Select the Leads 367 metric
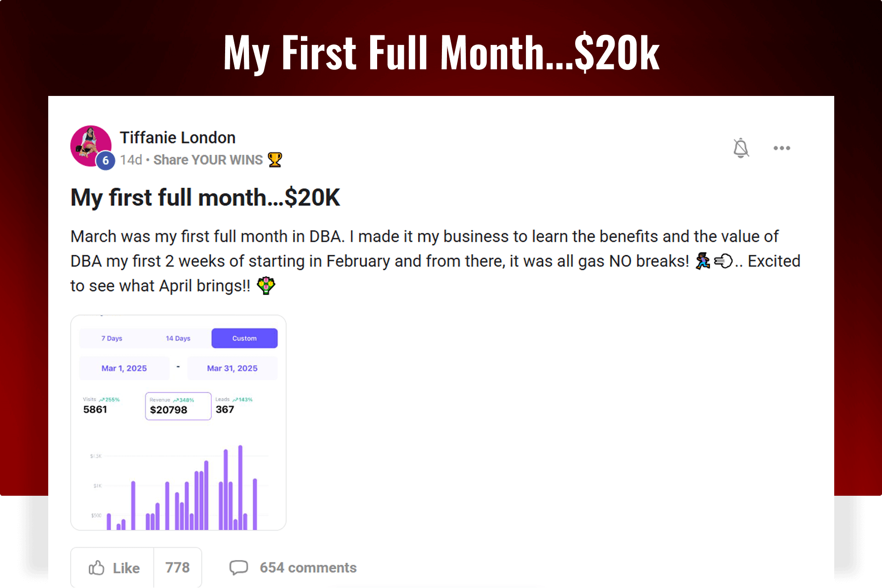The width and height of the screenshot is (882, 588). pos(234,405)
